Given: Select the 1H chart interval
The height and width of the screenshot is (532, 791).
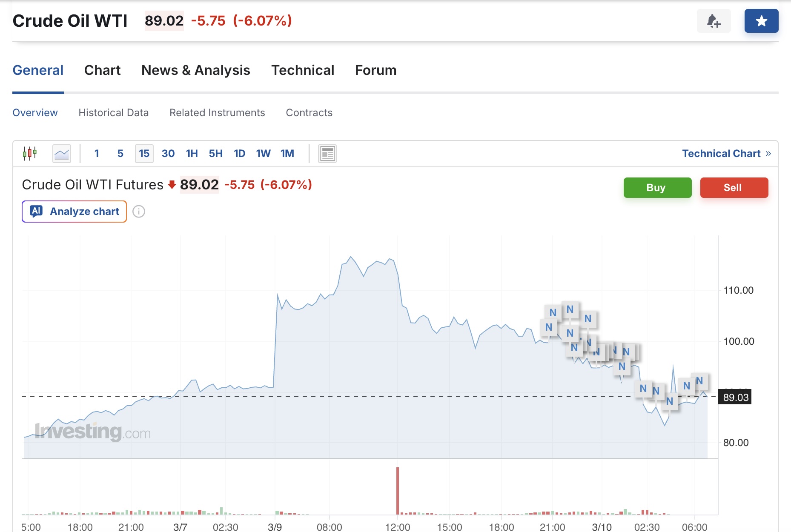Looking at the screenshot, I should (x=192, y=153).
